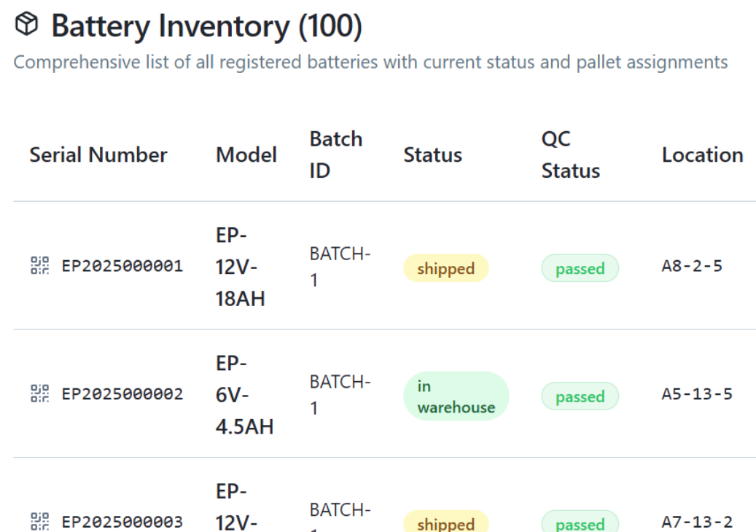
Task: Click passed QC badge for EP2025000001
Action: 580,268
